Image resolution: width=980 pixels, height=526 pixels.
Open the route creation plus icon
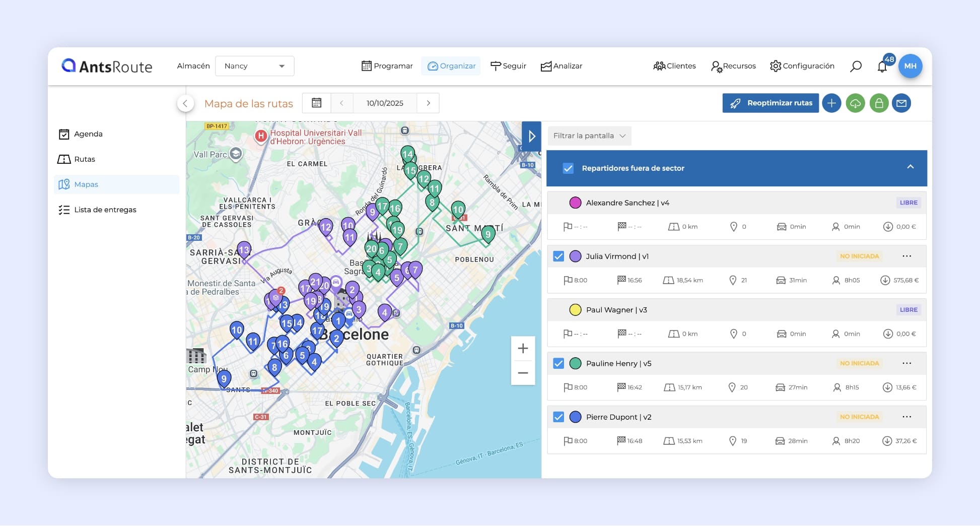point(831,103)
